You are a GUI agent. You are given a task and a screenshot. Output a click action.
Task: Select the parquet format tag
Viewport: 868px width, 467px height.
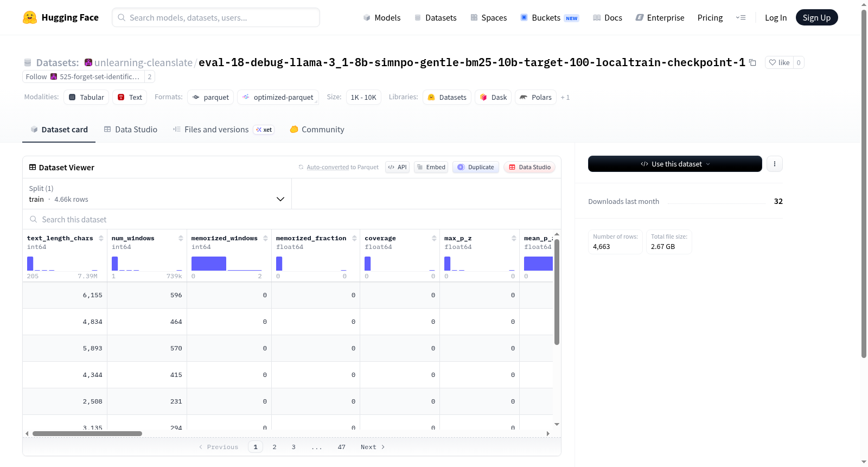[x=210, y=97]
